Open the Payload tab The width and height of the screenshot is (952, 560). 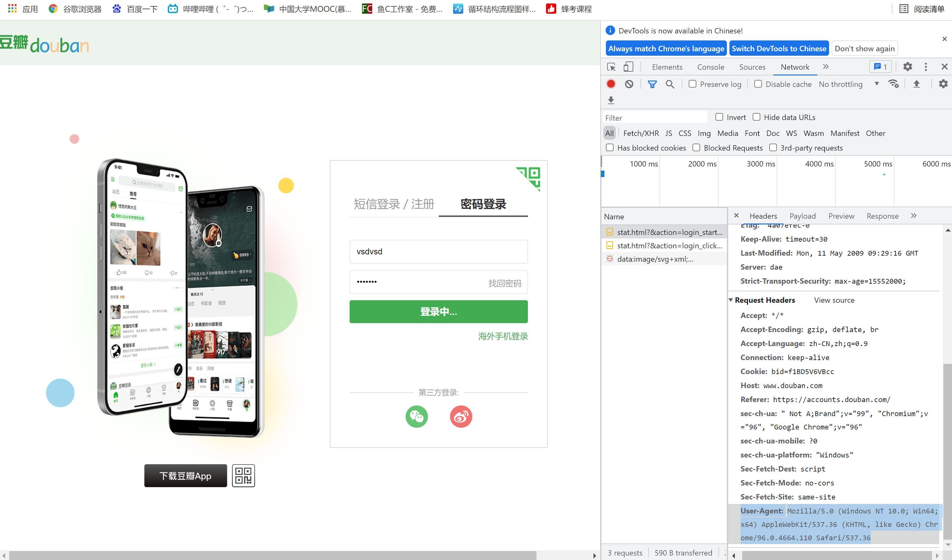pos(802,216)
